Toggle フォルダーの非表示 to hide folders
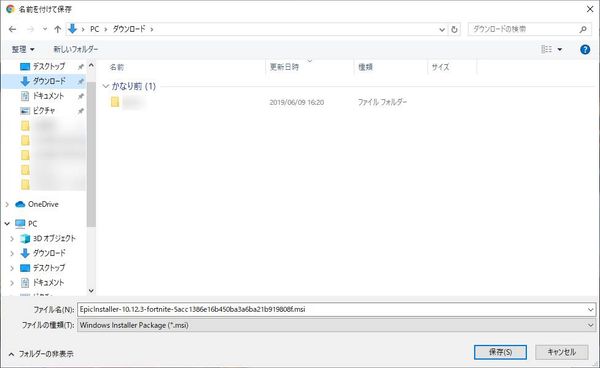Image resolution: width=600 pixels, height=368 pixels. (41, 354)
